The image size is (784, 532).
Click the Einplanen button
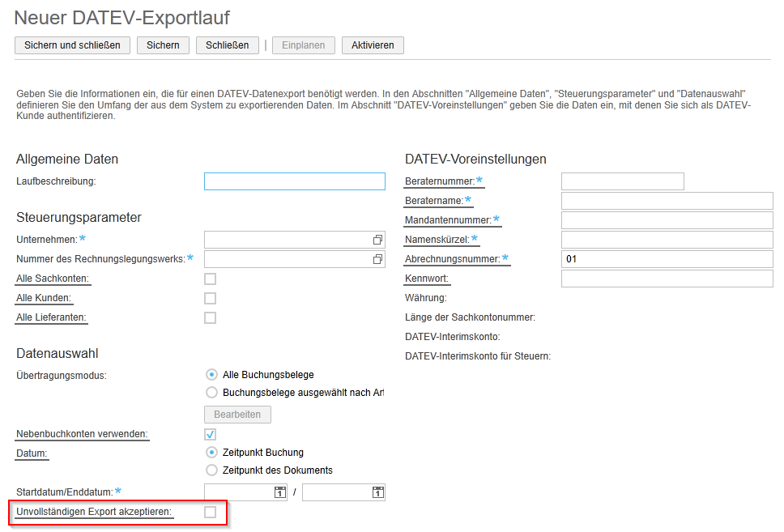[x=303, y=45]
